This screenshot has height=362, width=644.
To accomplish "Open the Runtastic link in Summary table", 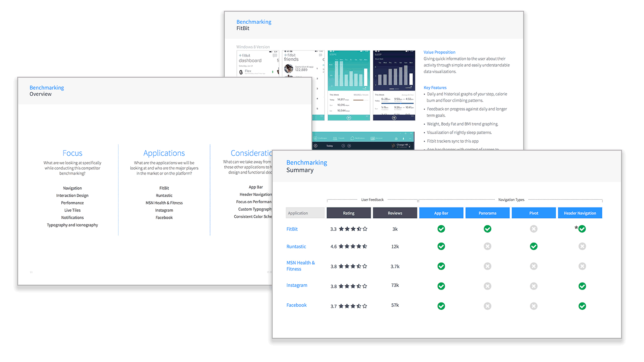I will [296, 246].
